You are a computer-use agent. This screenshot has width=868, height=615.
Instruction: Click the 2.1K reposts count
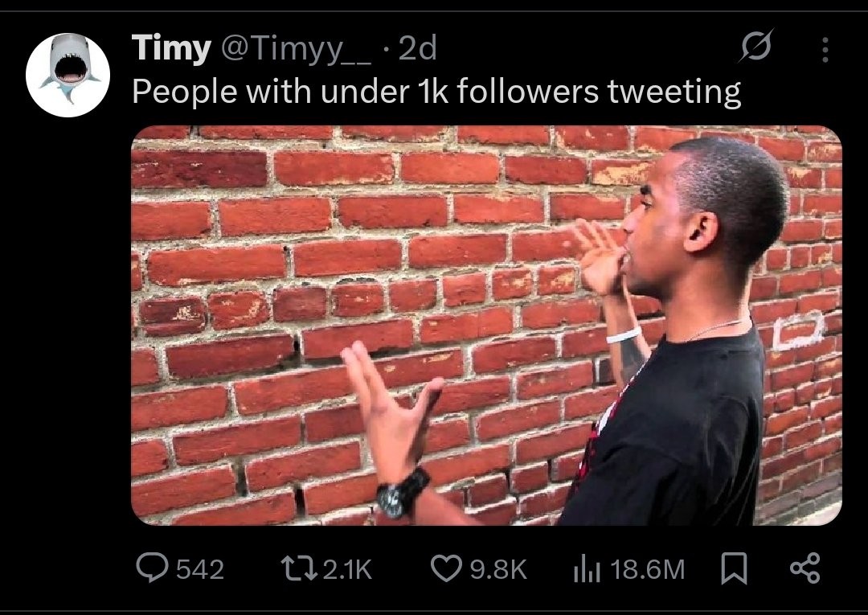[x=347, y=570]
